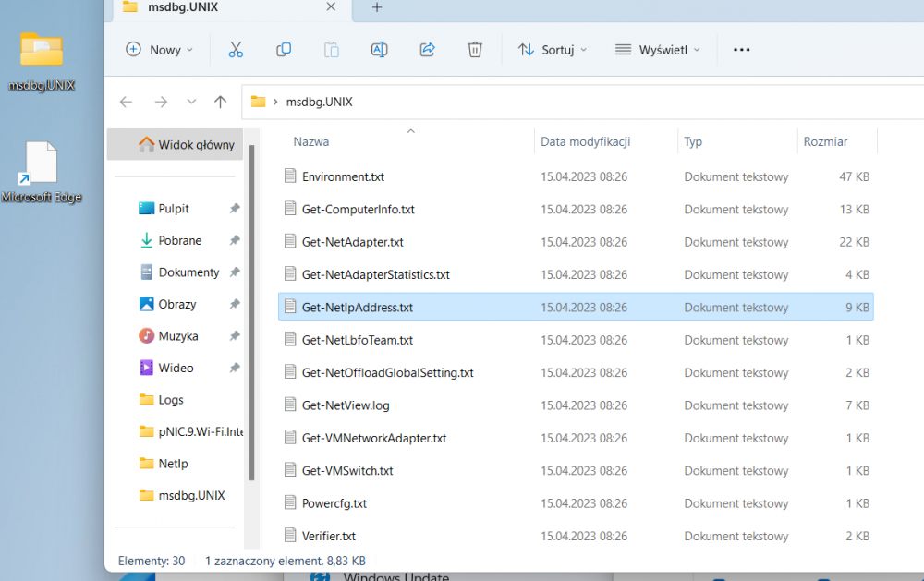Open Microsoft Edge desktop shortcut
This screenshot has width=924, height=581.
[x=42, y=173]
